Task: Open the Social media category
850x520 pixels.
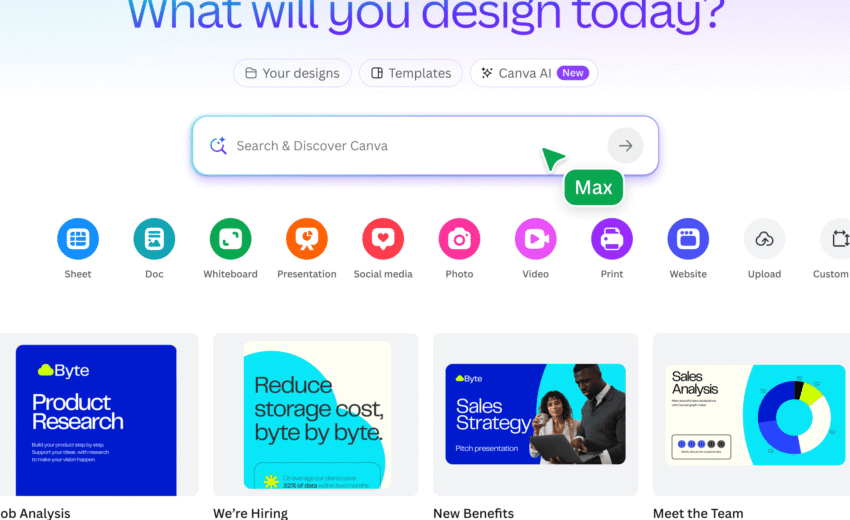Action: (383, 239)
